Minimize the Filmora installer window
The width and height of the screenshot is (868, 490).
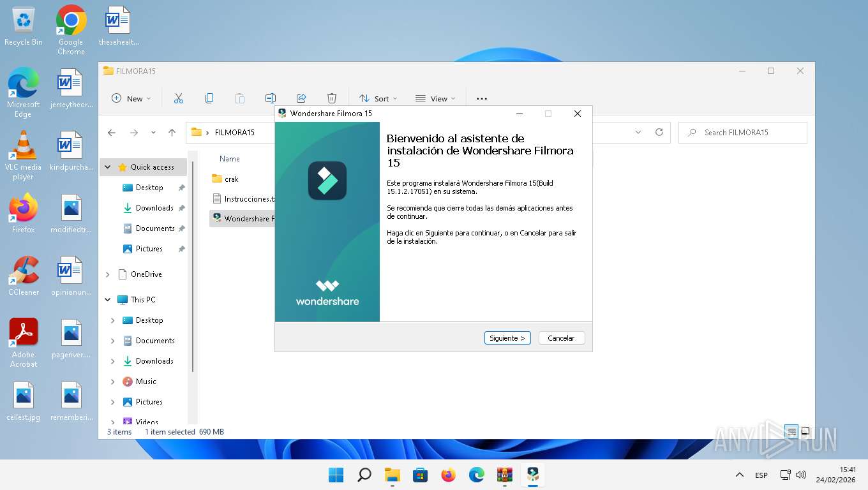click(520, 114)
